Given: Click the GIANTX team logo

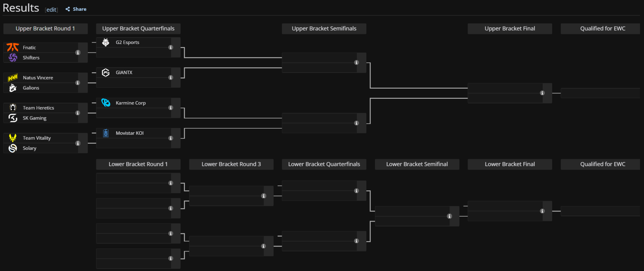Looking at the screenshot, I should (x=106, y=72).
